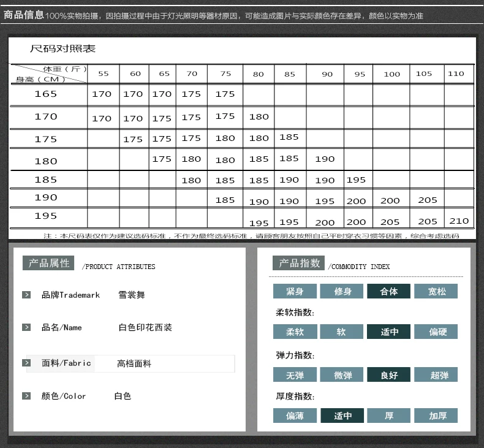Click size 195 in the 185 height row

pyautogui.click(x=356, y=180)
